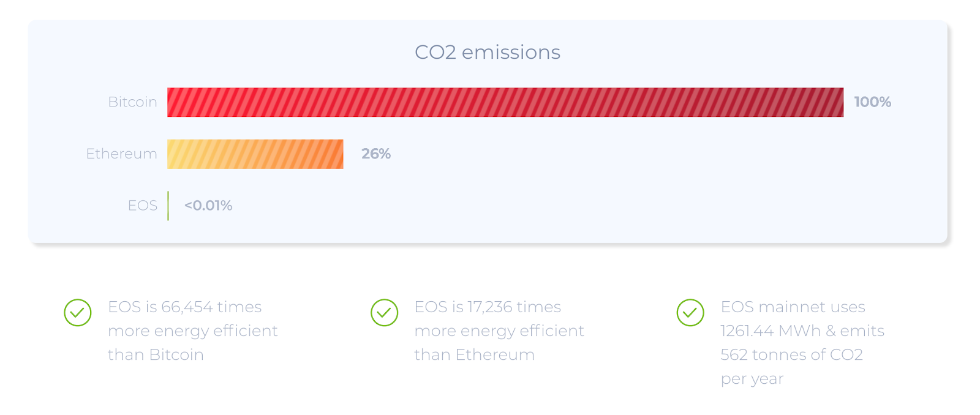Viewport: 980px width, 415px height.
Task: Click the EOS row label in chart
Action: [x=142, y=206]
